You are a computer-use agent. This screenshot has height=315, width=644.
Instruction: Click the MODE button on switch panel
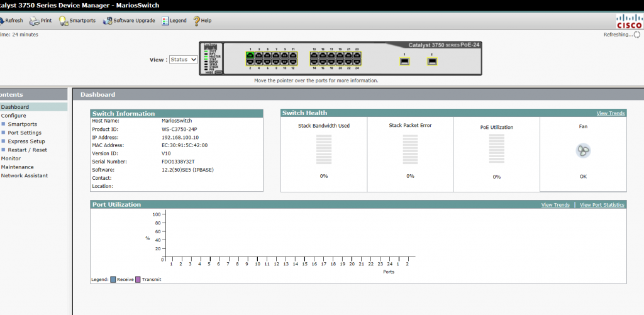click(x=219, y=72)
